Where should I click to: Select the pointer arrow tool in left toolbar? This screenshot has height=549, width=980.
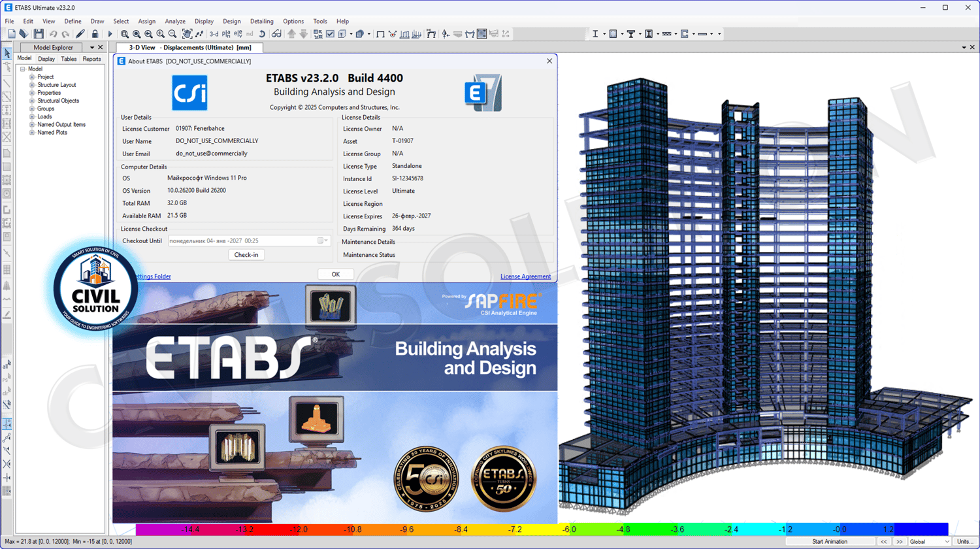(7, 54)
